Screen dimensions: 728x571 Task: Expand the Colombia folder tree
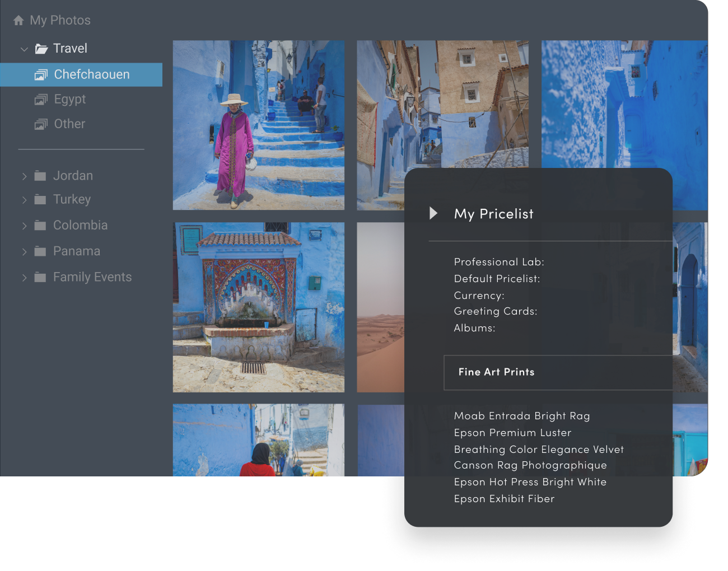(x=24, y=226)
